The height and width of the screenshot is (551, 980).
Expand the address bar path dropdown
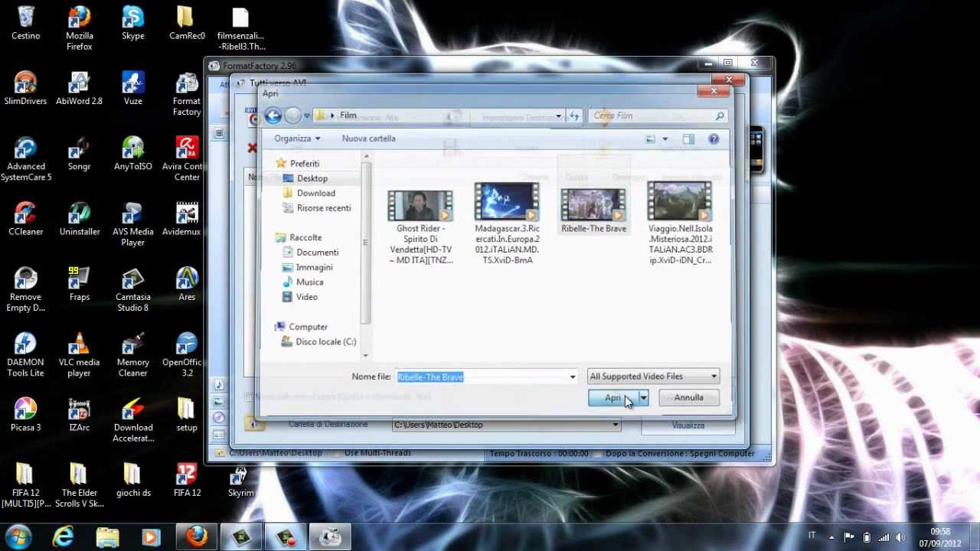coord(558,116)
